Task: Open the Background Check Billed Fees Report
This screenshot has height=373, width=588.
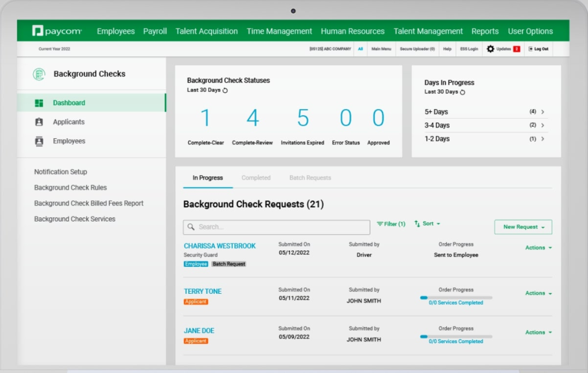Action: click(90, 203)
